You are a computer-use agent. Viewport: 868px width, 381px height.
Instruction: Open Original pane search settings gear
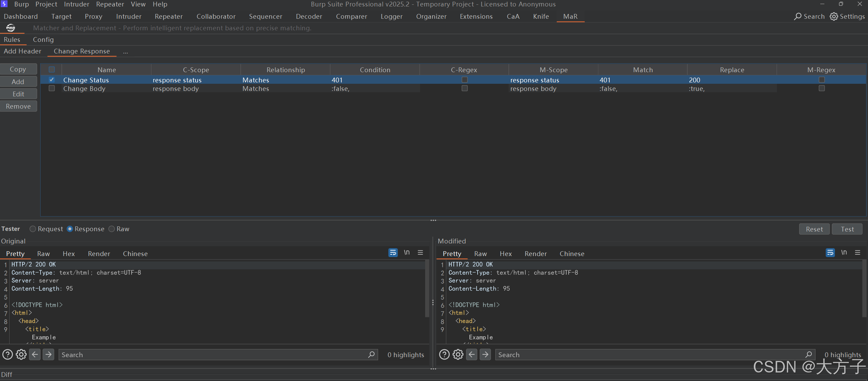click(21, 354)
